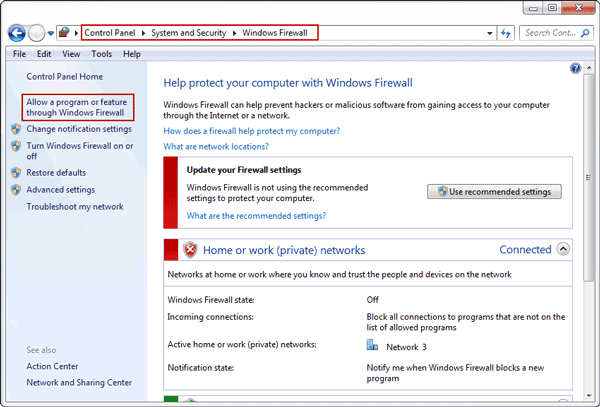Click the magnifier icon in search box

pos(585,33)
